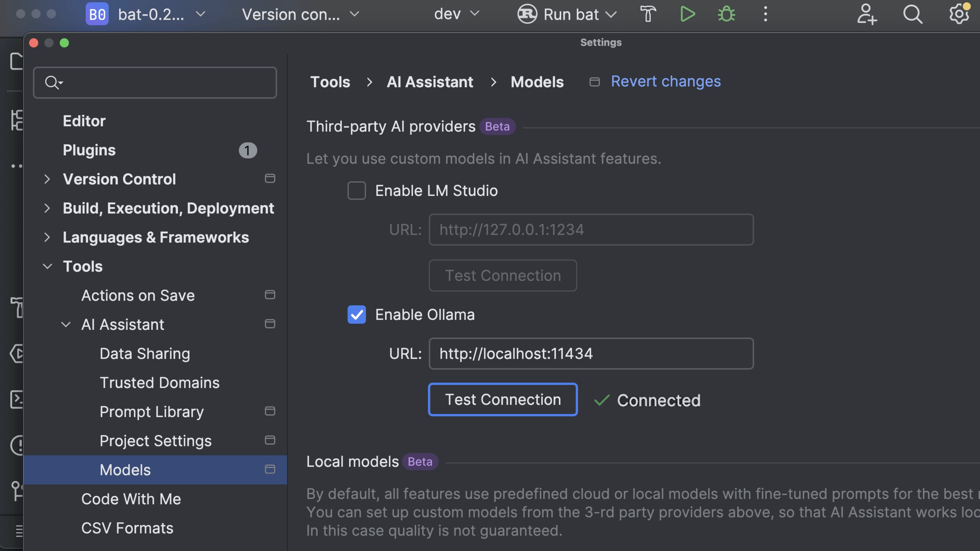Viewport: 980px width, 551px height.
Task: Open the IDE settings gear icon
Action: [x=958, y=15]
